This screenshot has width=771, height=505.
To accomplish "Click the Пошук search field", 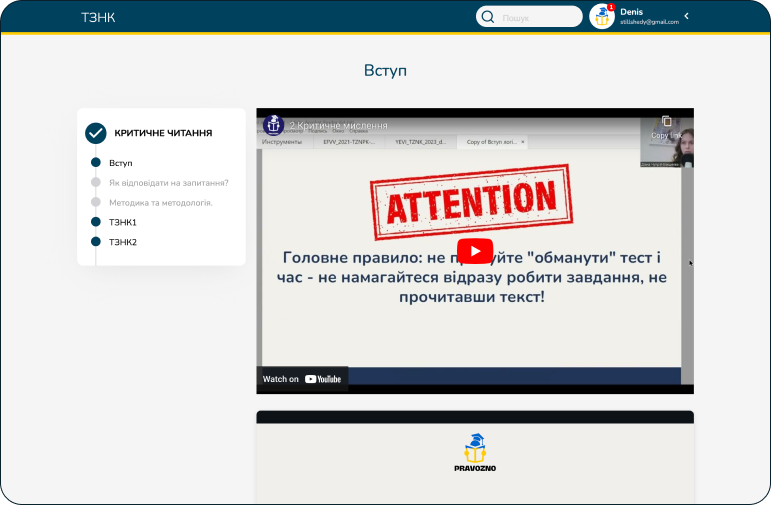I will click(540, 17).
